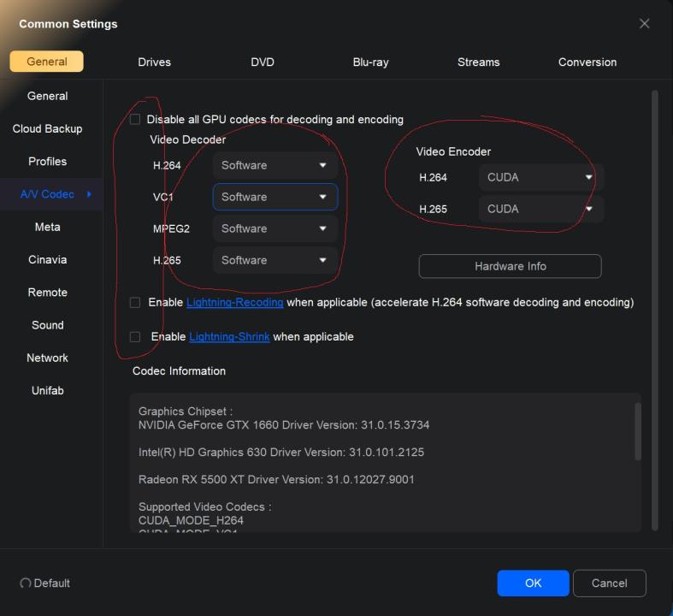
Task: Enable Lightning-Shrink checkbox
Action: 135,336
